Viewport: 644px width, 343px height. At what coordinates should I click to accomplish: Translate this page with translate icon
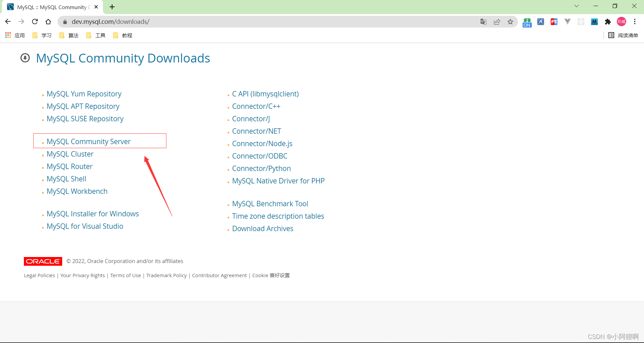[x=483, y=22]
